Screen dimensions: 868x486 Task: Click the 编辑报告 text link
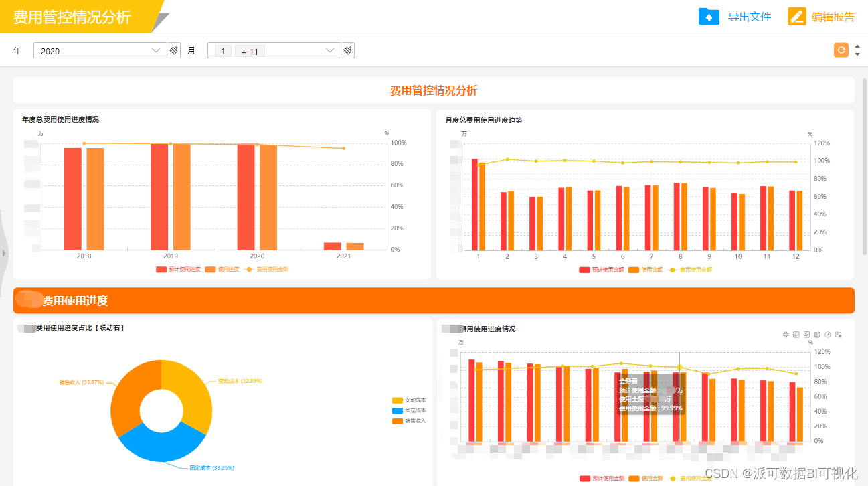pos(833,17)
